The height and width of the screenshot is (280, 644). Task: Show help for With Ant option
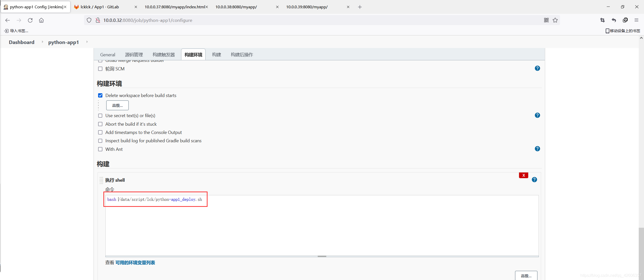[x=537, y=149]
